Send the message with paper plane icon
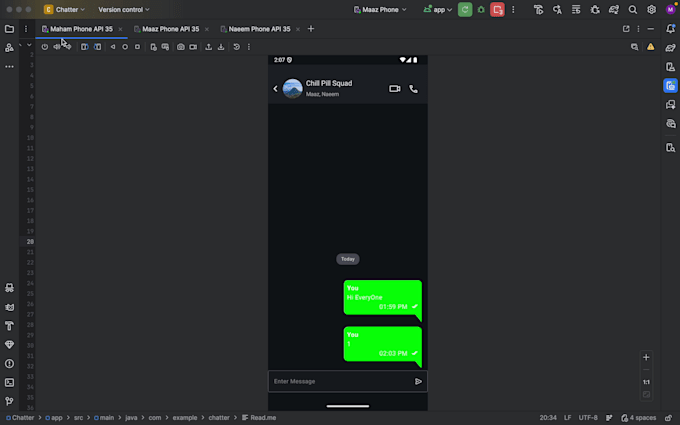Viewport: 680px width, 425px height. tap(418, 382)
